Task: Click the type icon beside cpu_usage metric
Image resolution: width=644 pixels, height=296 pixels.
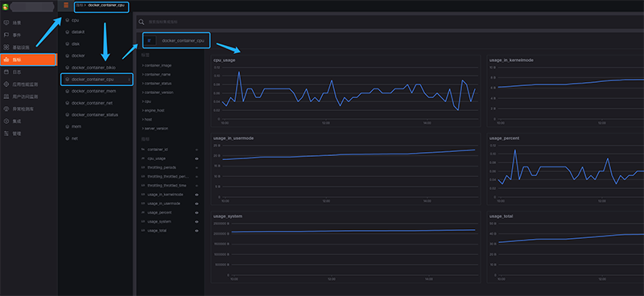Action: tap(143, 158)
